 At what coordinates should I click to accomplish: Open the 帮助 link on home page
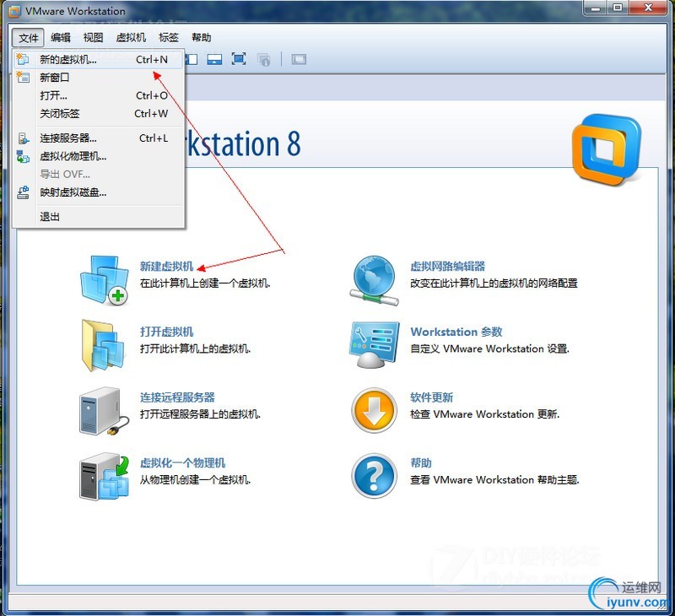click(x=420, y=462)
